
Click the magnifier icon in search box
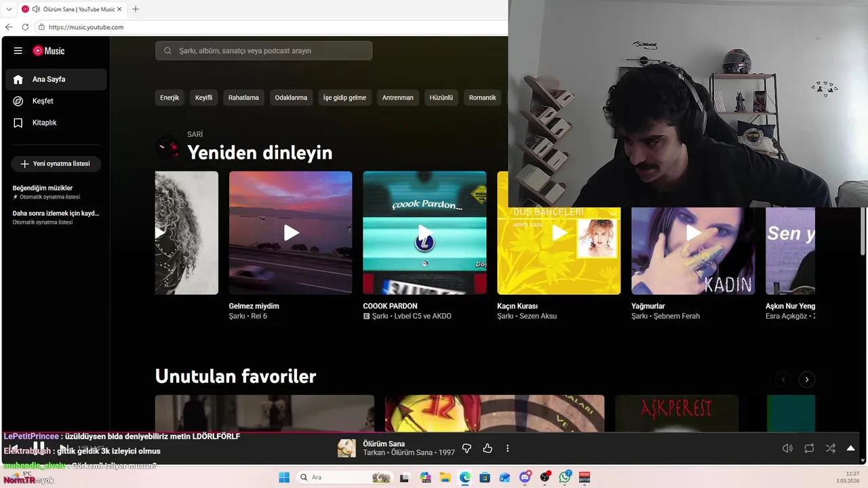pos(167,51)
